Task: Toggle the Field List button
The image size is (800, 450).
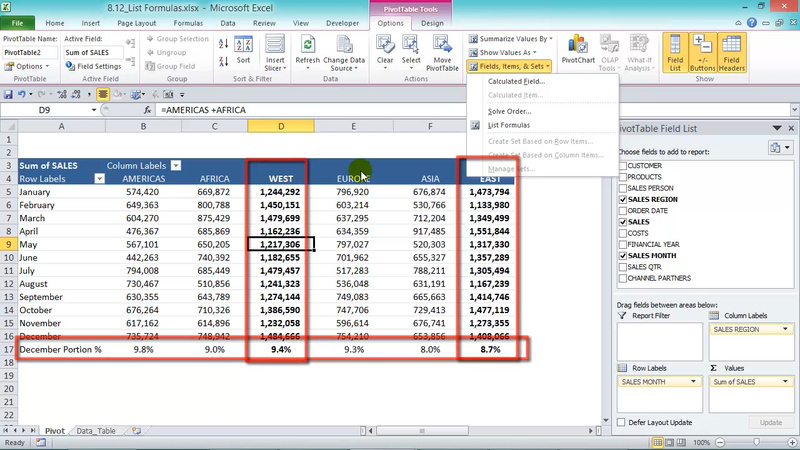Action: tap(675, 53)
